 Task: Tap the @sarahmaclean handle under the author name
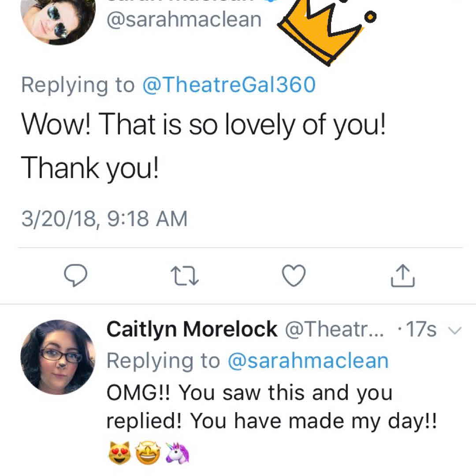click(x=184, y=19)
